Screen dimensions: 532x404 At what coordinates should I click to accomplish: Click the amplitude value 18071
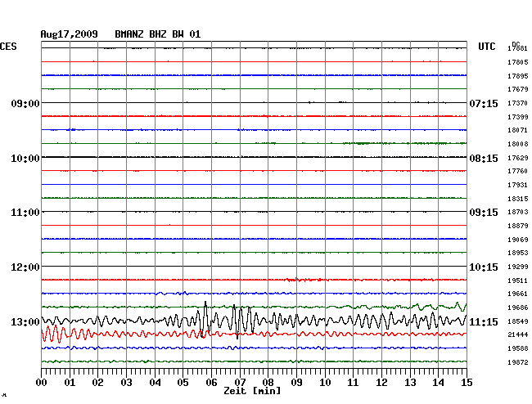click(x=518, y=130)
